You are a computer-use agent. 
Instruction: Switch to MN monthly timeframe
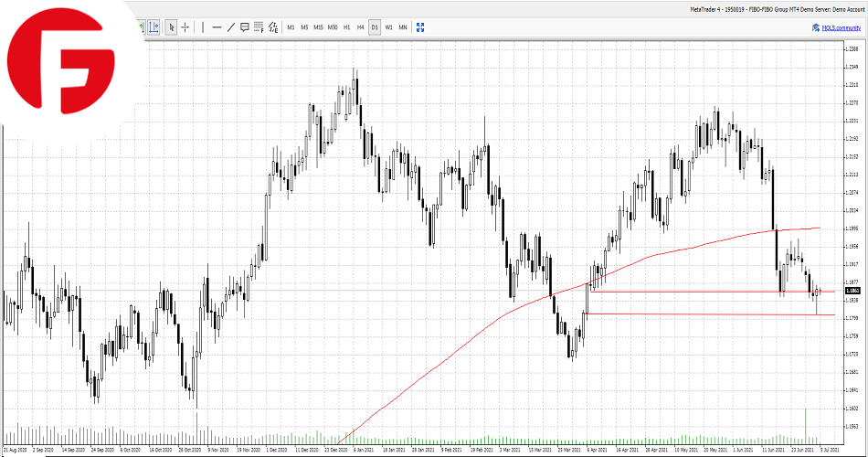403,27
